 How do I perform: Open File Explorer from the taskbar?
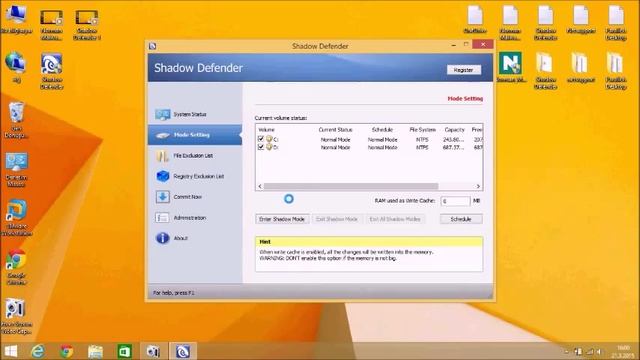(95, 351)
